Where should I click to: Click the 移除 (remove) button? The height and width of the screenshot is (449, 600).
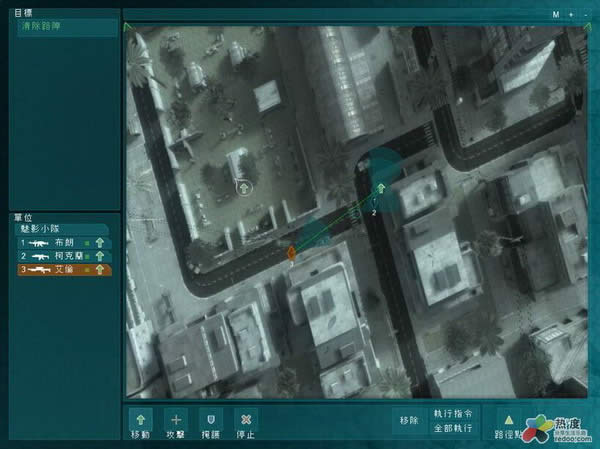[x=406, y=422]
